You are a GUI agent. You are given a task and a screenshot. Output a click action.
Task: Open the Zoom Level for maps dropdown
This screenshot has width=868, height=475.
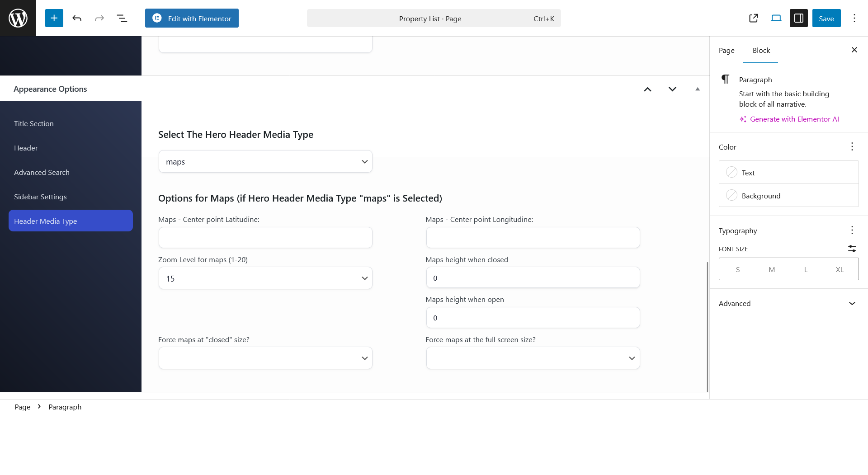(x=265, y=278)
